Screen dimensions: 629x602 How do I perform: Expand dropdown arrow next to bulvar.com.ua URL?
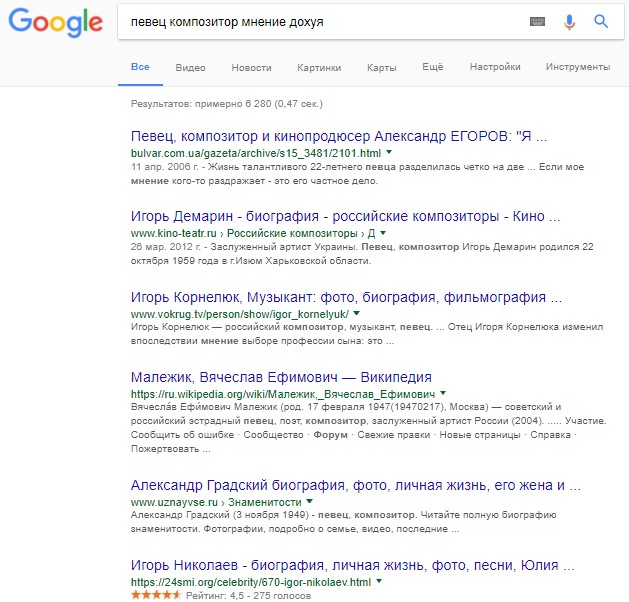389,152
